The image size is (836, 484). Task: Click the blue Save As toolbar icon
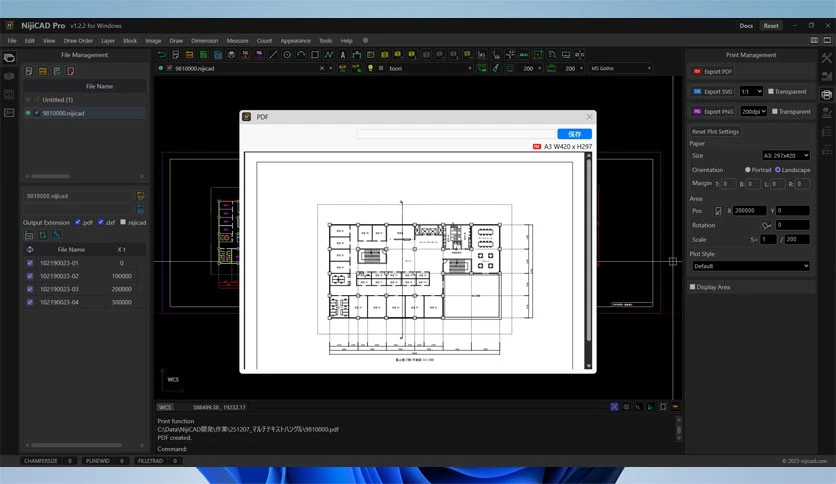218,55
